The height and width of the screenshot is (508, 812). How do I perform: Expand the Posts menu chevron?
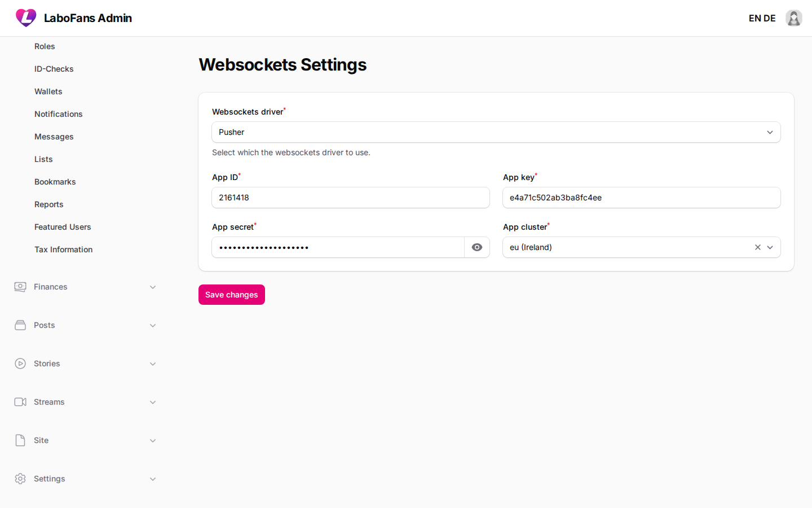(153, 326)
